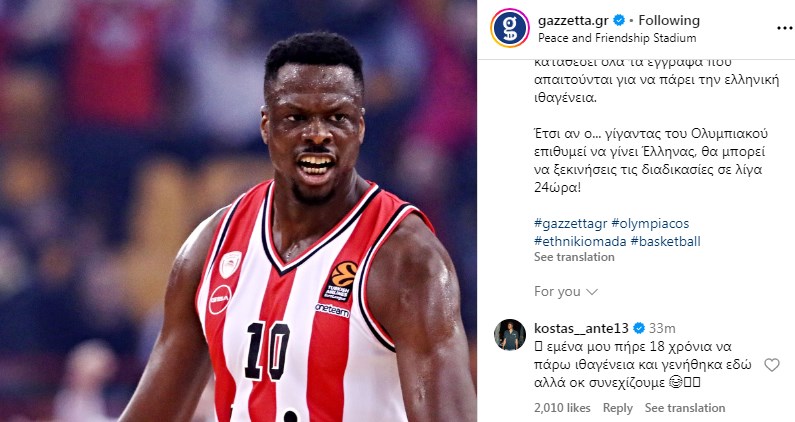
Task: Click the verified badge beside kostas__ante13
Action: [639, 328]
